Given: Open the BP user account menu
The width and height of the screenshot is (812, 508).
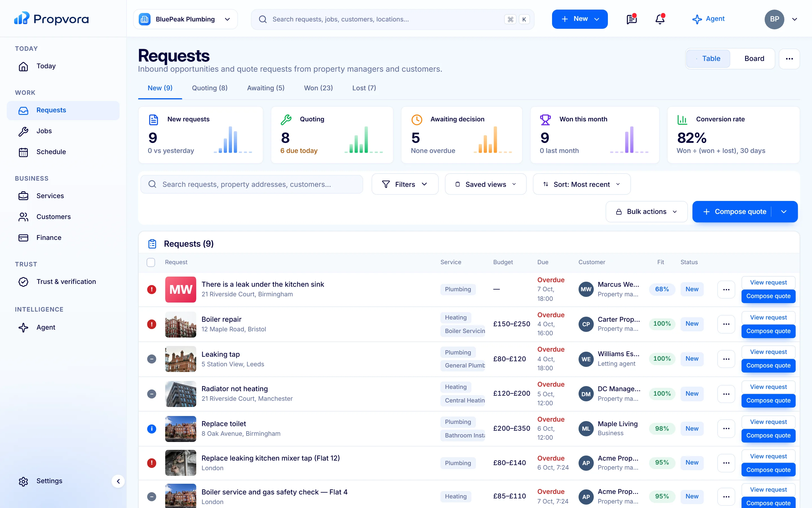Looking at the screenshot, I should click(781, 19).
